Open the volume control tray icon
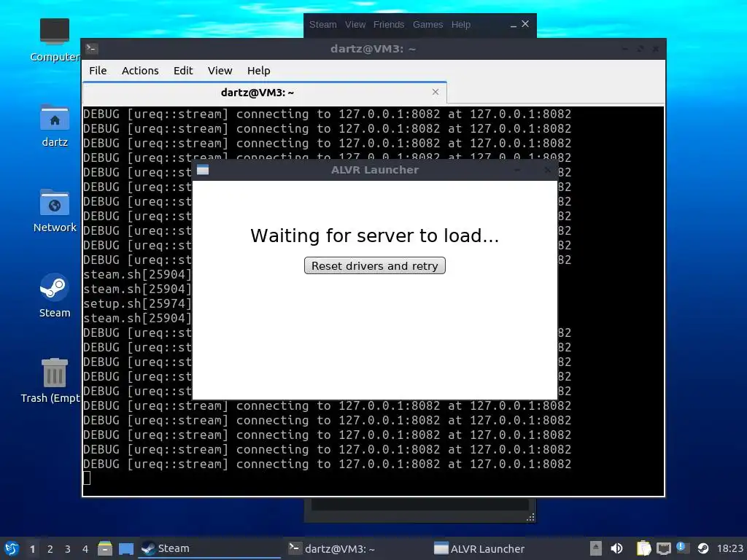 [x=617, y=548]
